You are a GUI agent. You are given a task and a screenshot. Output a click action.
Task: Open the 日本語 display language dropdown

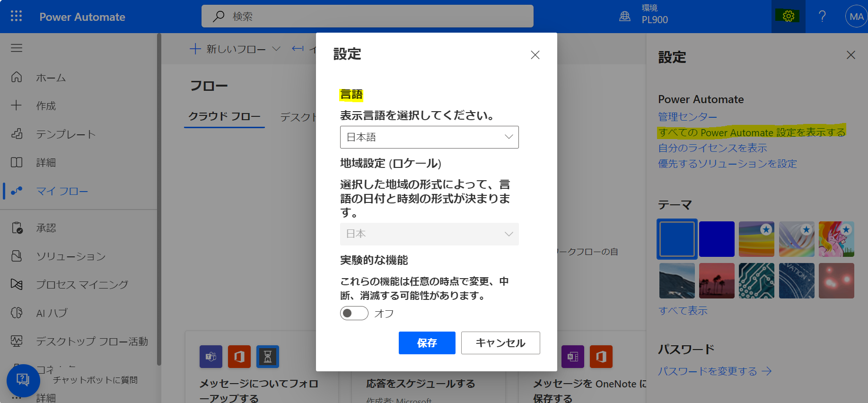tap(430, 137)
